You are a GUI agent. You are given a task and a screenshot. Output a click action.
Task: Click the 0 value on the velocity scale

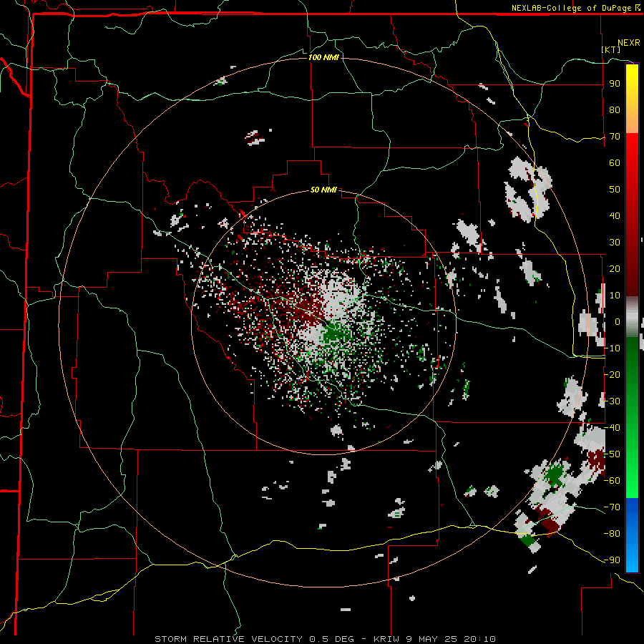pyautogui.click(x=618, y=322)
